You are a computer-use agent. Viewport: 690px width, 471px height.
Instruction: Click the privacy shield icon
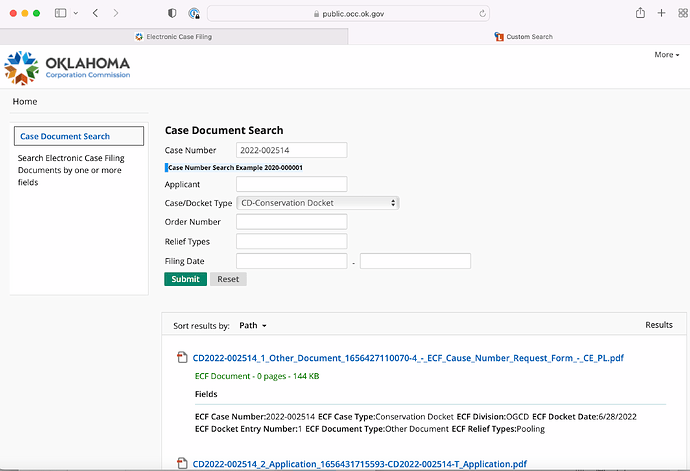[x=172, y=13]
